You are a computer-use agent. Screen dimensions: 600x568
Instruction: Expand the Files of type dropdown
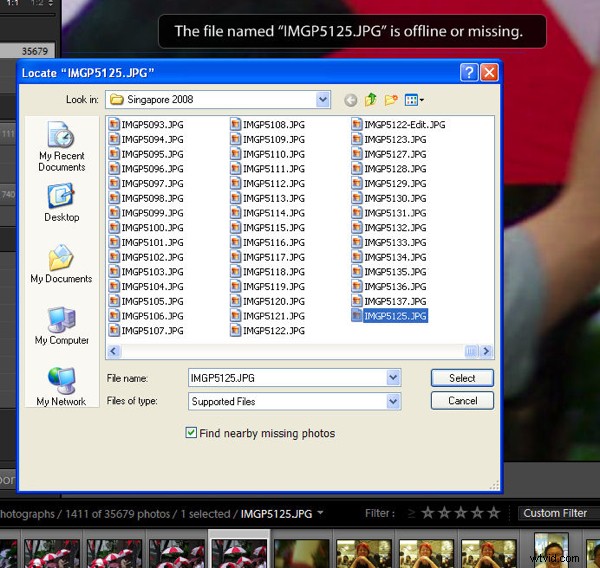393,401
